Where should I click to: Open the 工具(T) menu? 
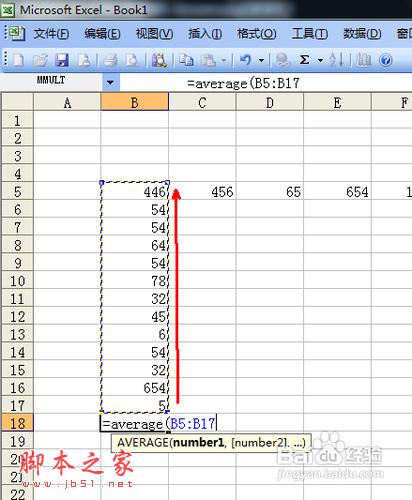[x=310, y=34]
